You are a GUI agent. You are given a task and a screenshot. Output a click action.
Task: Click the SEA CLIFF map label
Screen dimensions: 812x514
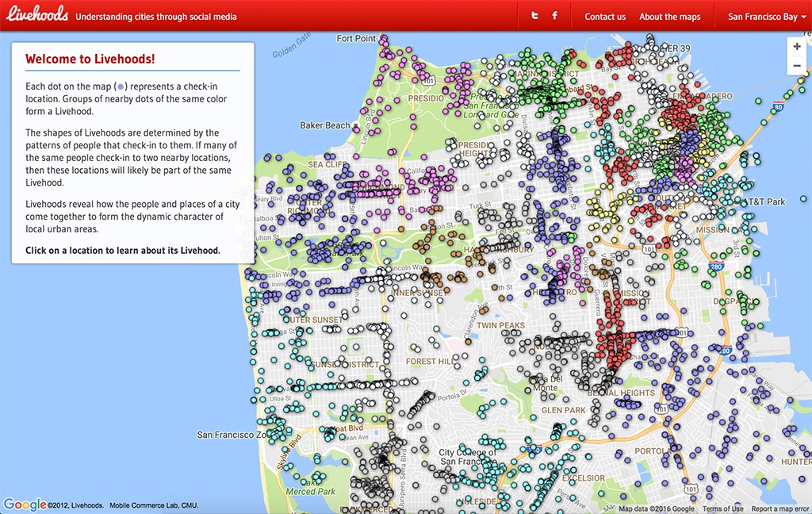point(327,164)
